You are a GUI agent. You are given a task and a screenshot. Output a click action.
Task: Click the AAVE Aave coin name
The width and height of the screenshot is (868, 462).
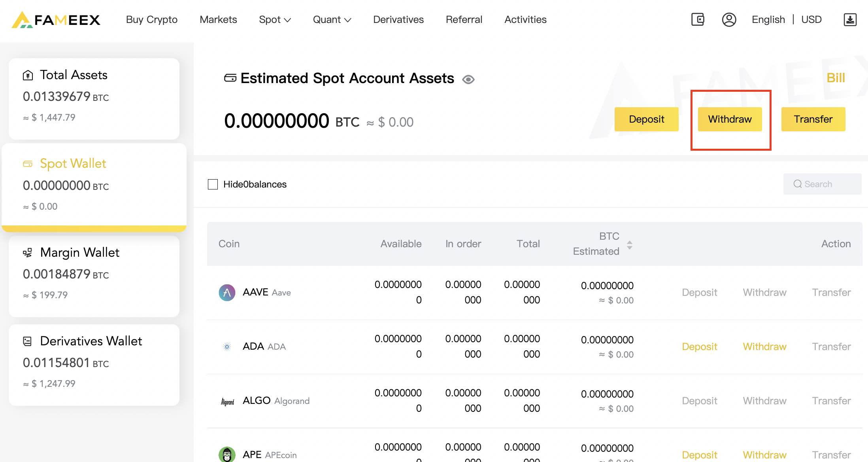(x=266, y=292)
